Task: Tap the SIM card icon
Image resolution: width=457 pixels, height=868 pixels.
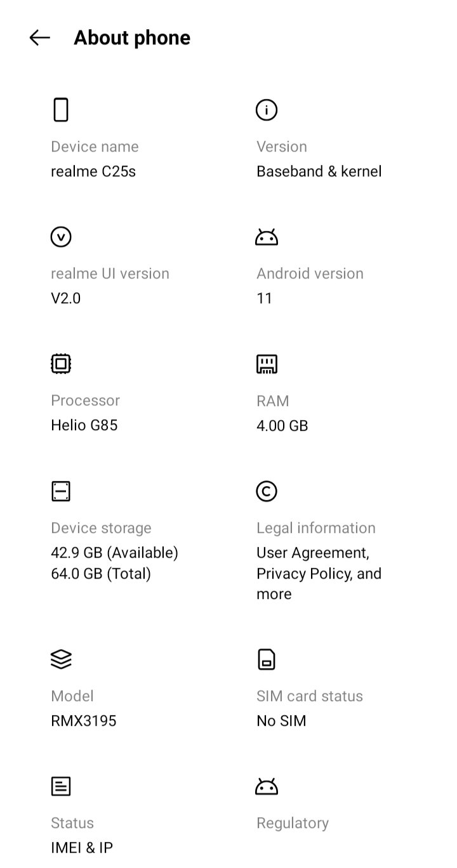Action: pos(267,660)
